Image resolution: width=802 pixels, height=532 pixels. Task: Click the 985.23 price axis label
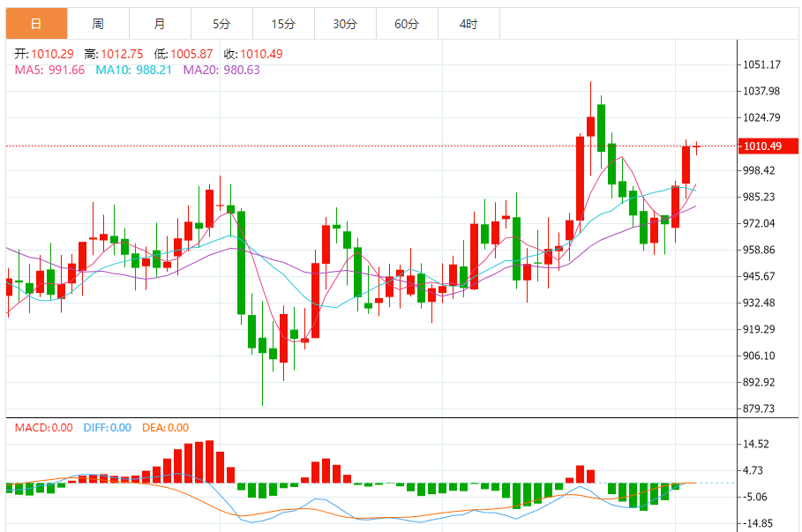point(759,197)
